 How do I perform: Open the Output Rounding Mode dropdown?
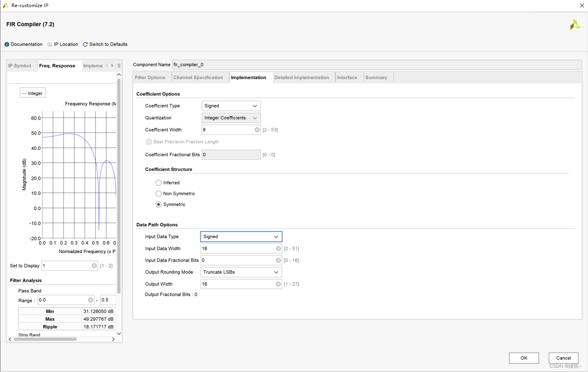point(241,272)
